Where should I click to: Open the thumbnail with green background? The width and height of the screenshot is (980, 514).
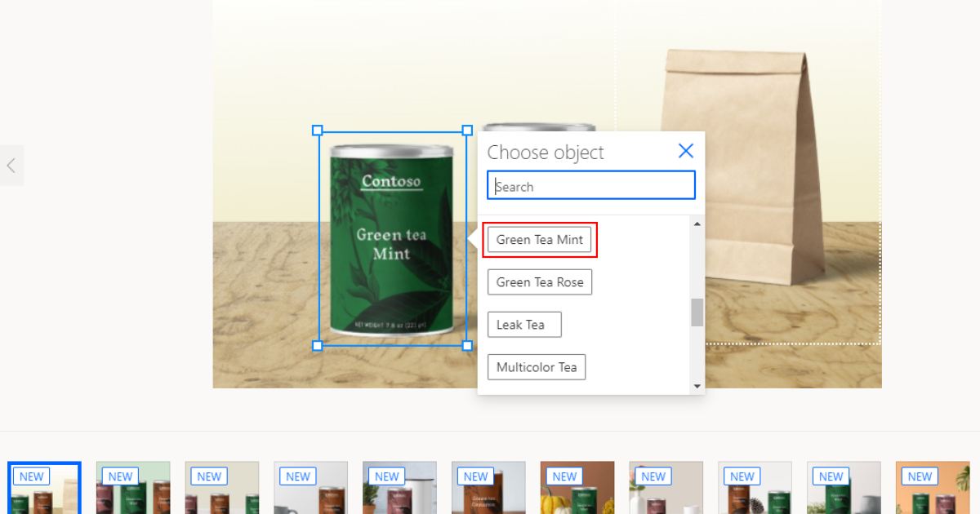coord(133,489)
